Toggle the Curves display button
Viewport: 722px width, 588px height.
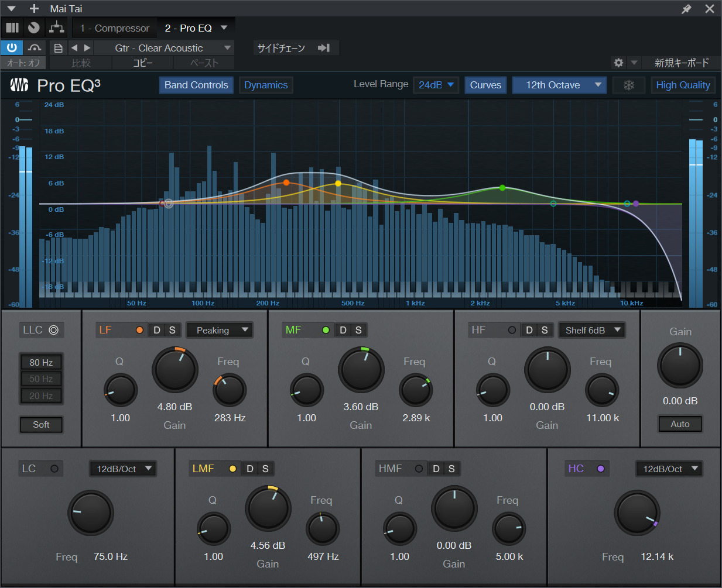[485, 85]
